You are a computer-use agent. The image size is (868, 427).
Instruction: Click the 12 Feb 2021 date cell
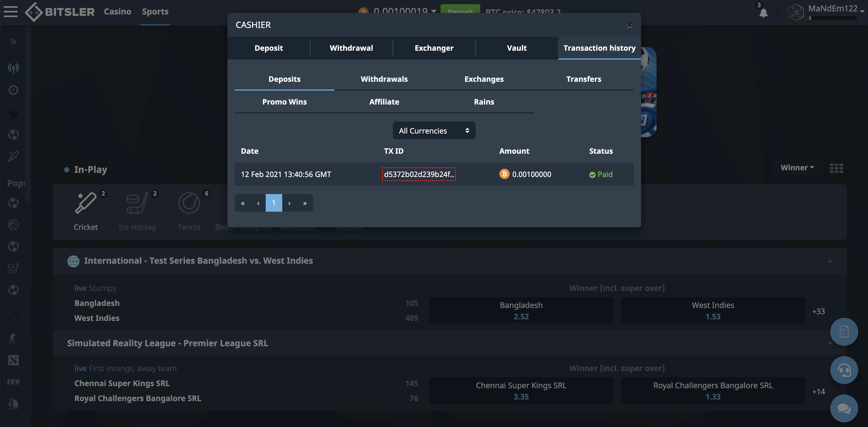coord(286,174)
